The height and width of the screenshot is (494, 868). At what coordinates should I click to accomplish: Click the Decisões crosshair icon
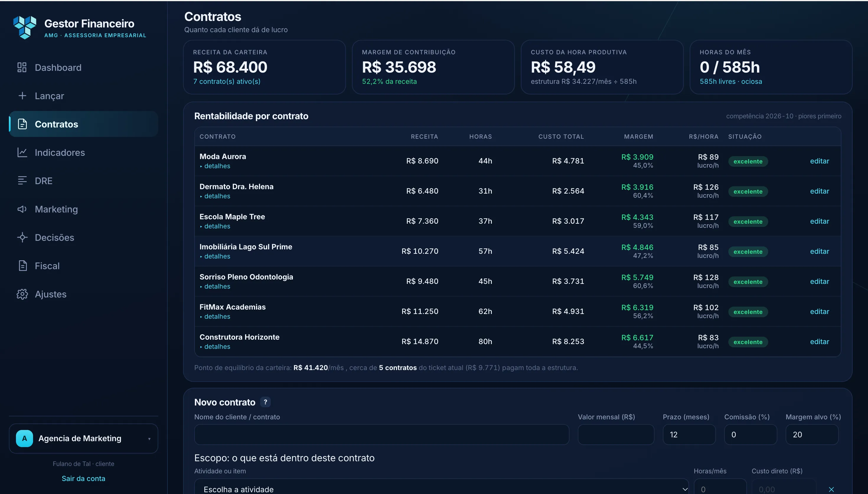click(22, 237)
